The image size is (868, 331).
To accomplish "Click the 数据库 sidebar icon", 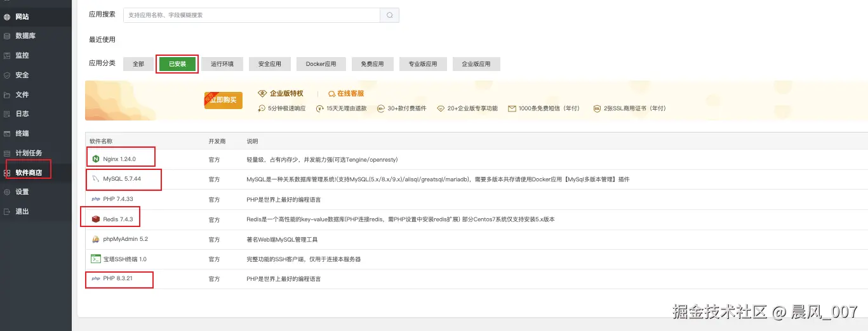I will [7, 36].
